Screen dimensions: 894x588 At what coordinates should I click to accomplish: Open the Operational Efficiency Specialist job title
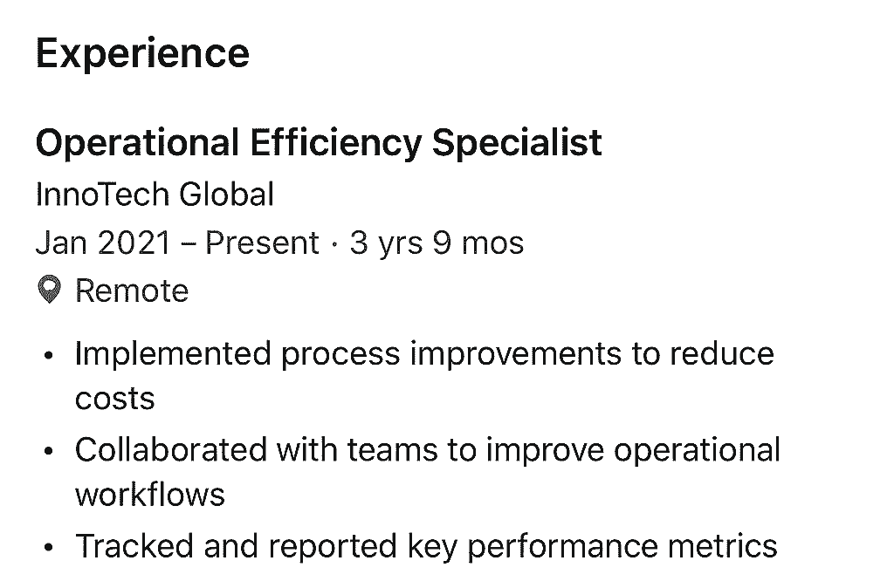(x=319, y=142)
